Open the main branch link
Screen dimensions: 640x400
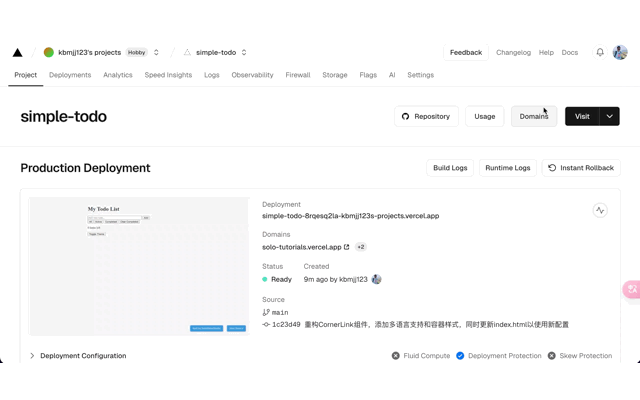pos(280,312)
